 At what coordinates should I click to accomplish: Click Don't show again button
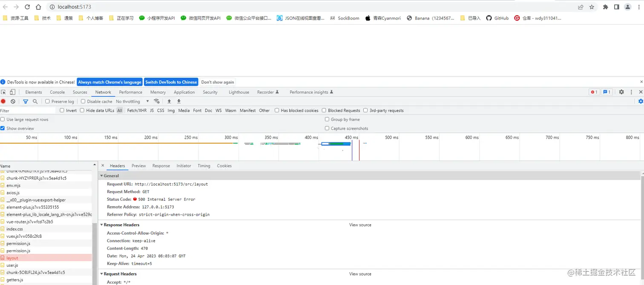(x=218, y=82)
